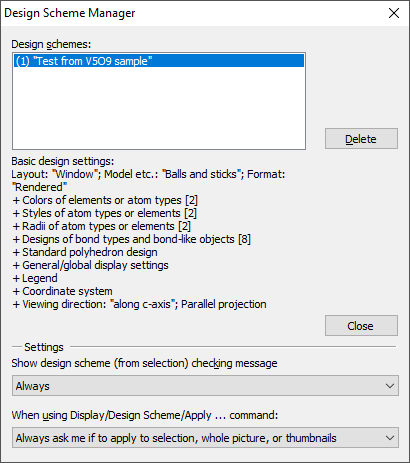Open the "Always" checking message dropdown
410x463 pixels.
[205, 386]
